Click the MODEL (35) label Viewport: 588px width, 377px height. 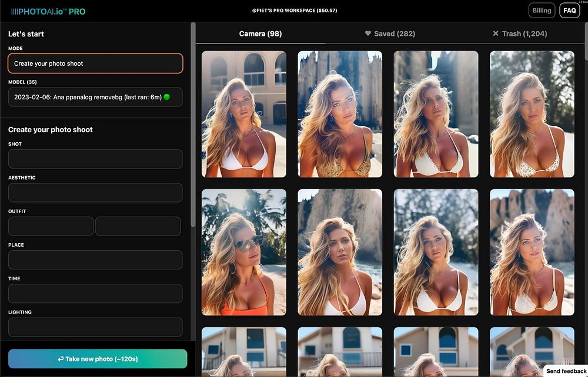(22, 82)
